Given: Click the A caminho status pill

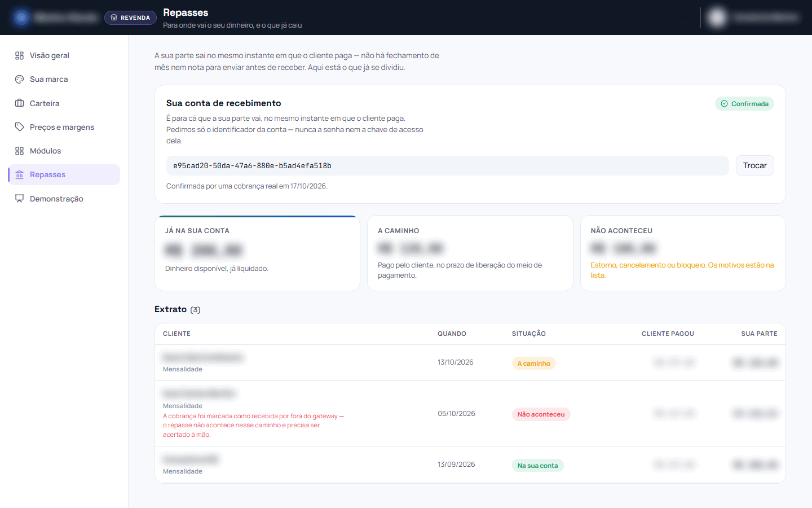Looking at the screenshot, I should (x=533, y=364).
